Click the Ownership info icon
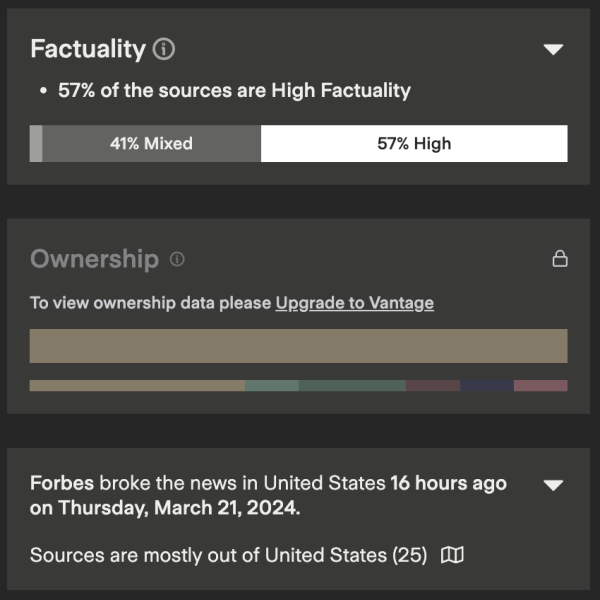Viewport: 600px width, 600px height. [177, 259]
